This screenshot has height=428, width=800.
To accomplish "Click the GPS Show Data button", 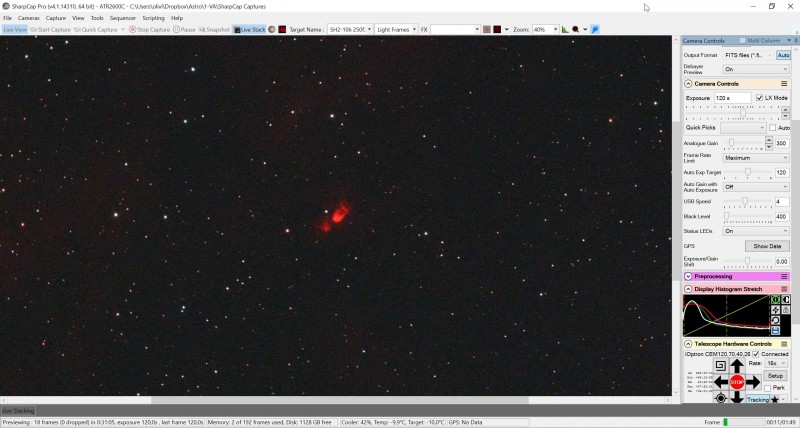I will pos(767,246).
